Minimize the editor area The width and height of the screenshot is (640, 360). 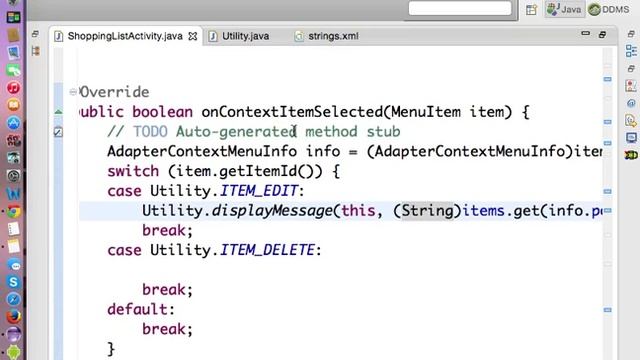585,33
